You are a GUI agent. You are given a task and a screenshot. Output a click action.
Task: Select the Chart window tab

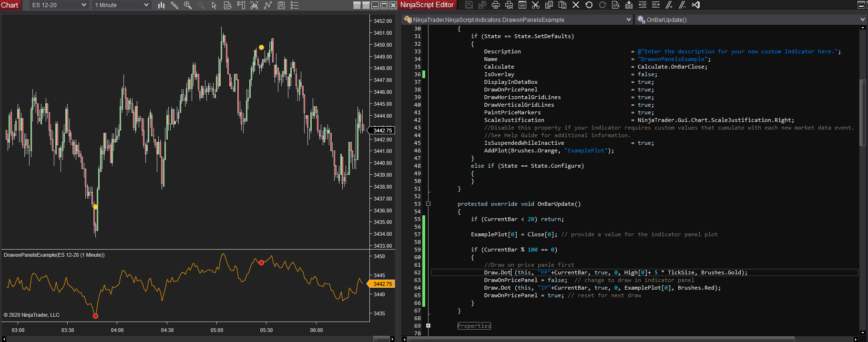coord(10,5)
